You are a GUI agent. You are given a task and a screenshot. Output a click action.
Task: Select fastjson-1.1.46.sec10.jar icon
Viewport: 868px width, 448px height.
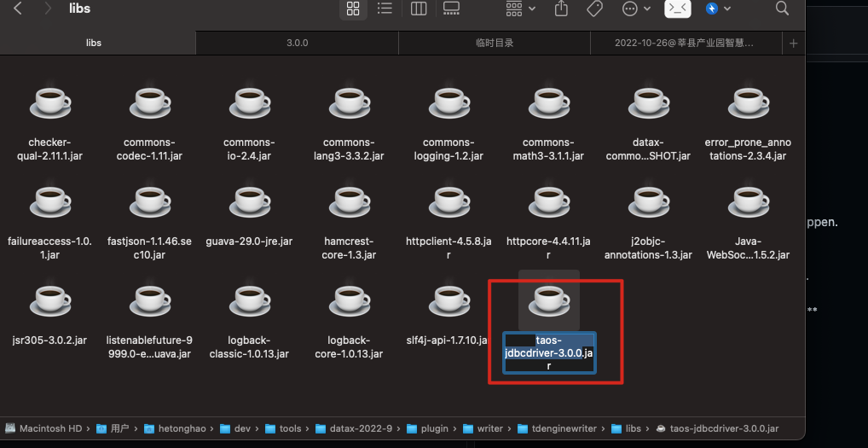click(149, 201)
